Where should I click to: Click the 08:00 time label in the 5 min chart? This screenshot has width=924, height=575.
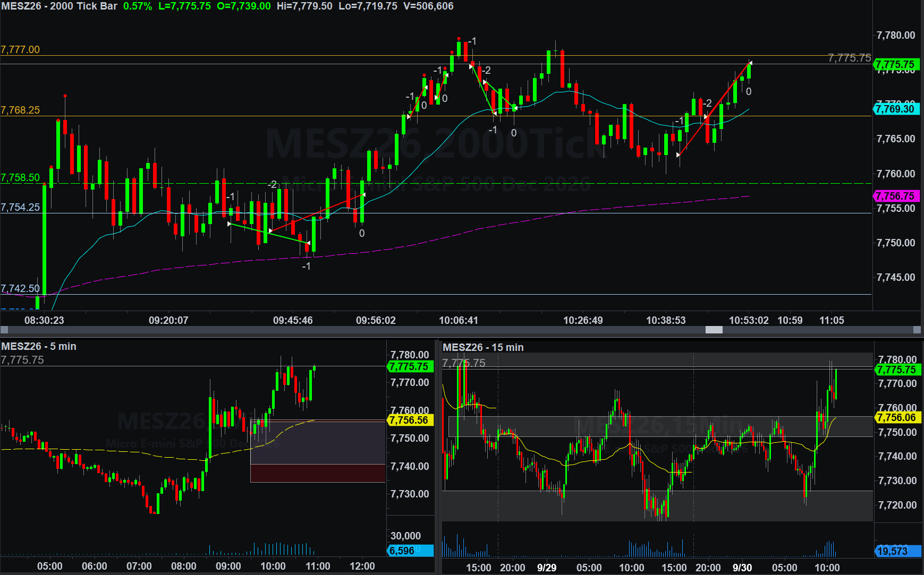tap(184, 567)
